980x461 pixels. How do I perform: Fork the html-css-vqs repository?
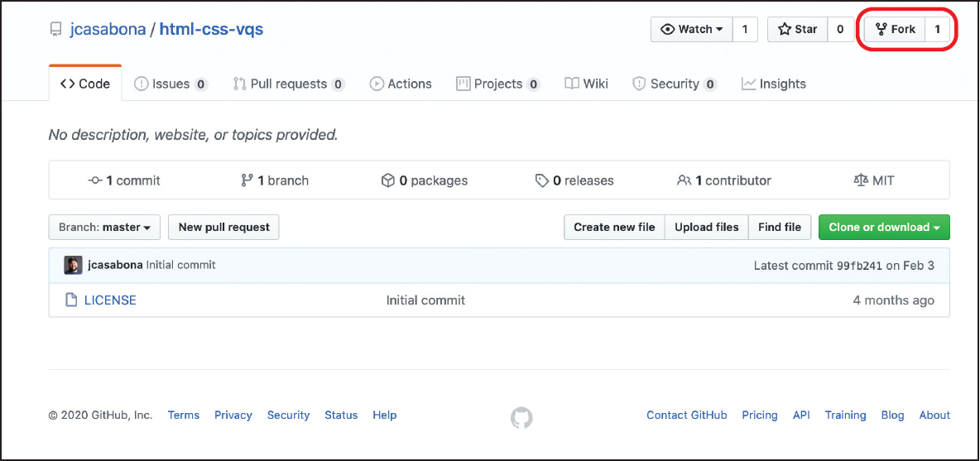tap(895, 29)
